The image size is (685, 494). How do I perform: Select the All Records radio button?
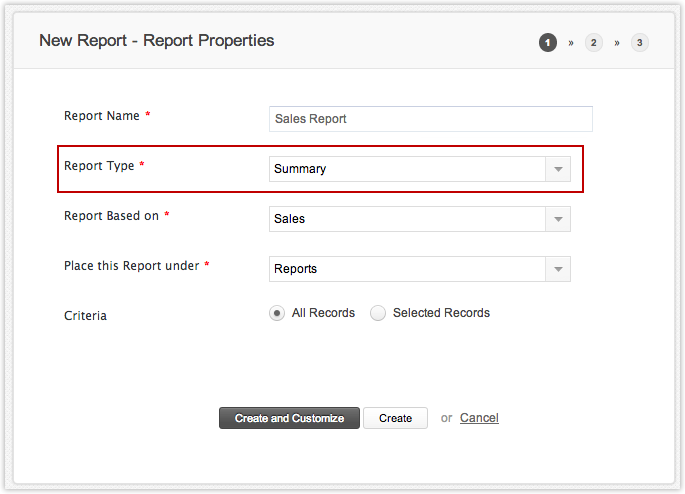tap(277, 313)
